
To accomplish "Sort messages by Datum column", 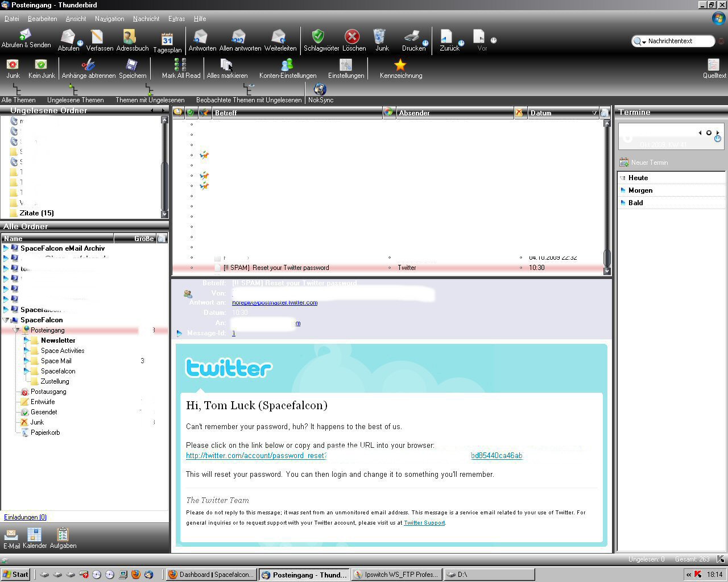I will coord(562,113).
